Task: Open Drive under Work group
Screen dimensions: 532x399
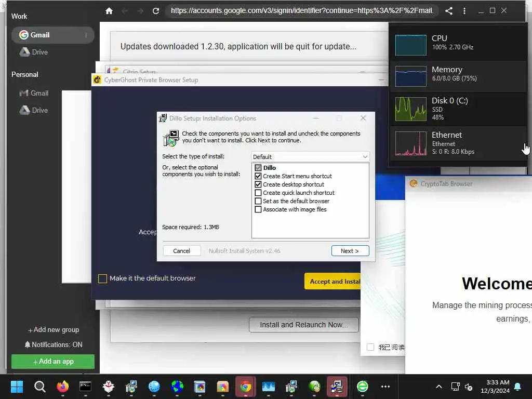Action: tap(34, 52)
